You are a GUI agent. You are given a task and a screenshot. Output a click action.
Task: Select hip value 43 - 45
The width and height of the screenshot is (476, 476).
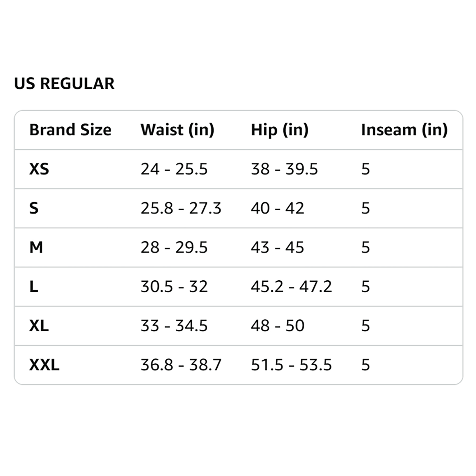tap(277, 247)
